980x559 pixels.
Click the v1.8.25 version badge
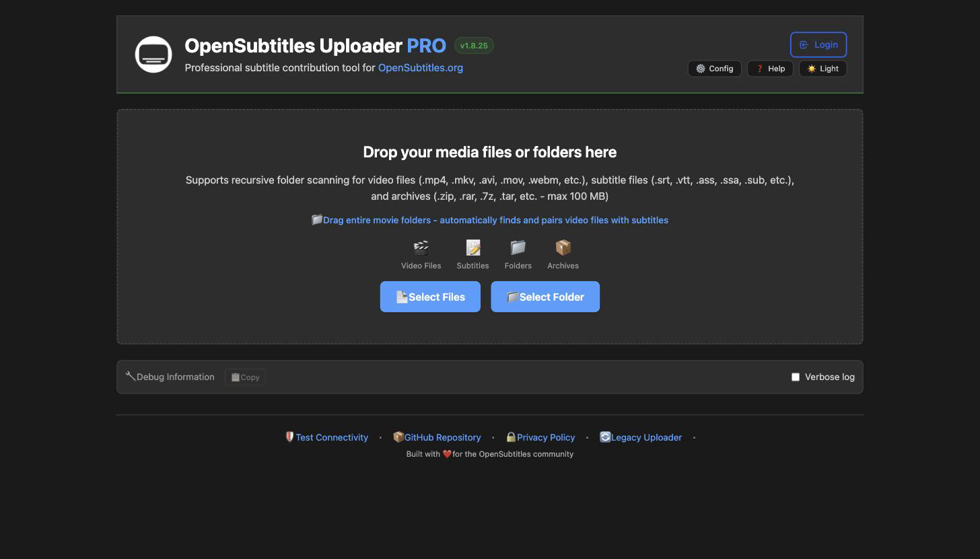pyautogui.click(x=474, y=46)
